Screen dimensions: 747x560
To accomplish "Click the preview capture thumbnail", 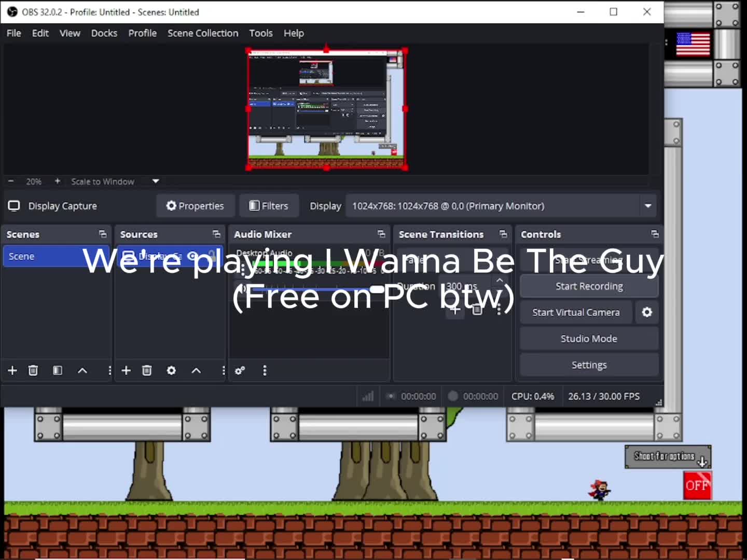I will [326, 109].
